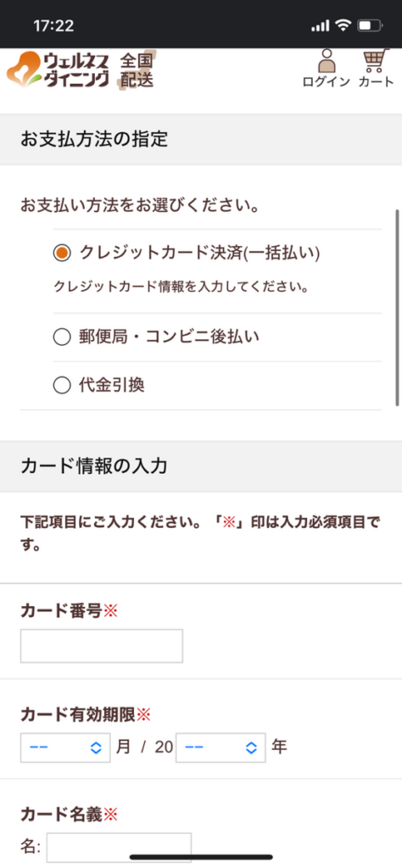Open the cart icon in header
This screenshot has height=868, width=402.
pos(376,61)
